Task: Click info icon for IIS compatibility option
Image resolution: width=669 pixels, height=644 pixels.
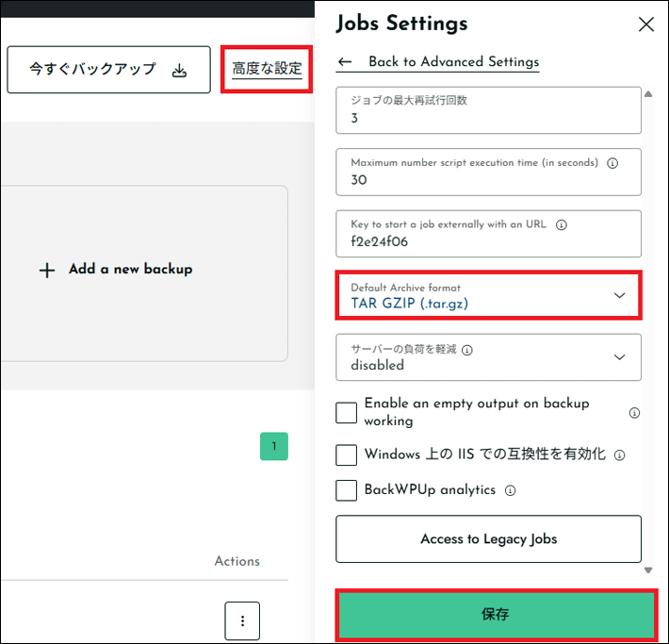Action: tap(619, 455)
